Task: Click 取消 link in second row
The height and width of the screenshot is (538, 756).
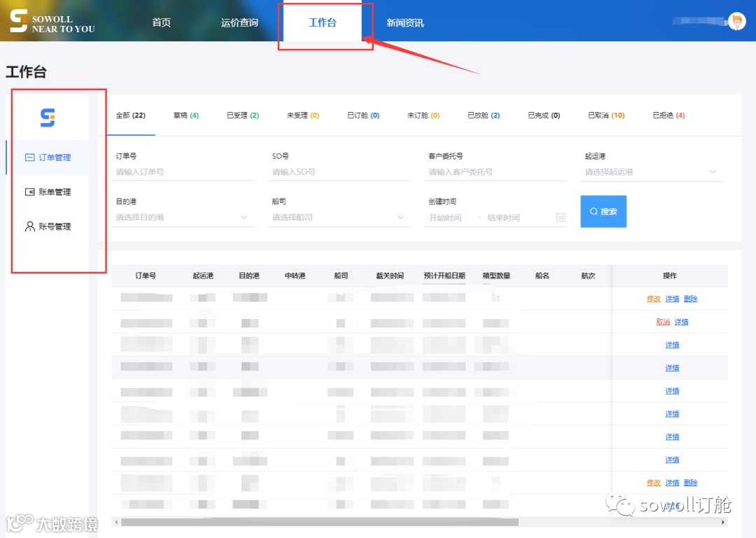Action: tap(662, 322)
